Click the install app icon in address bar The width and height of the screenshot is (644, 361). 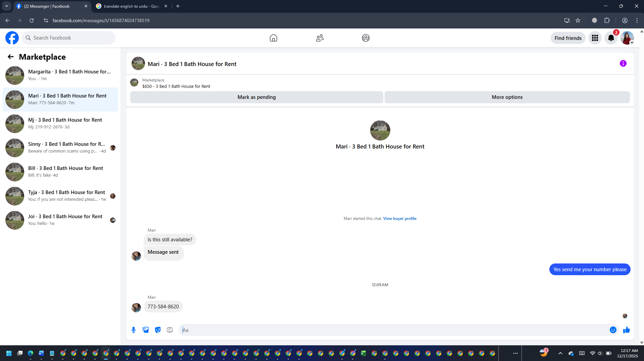(567, 20)
